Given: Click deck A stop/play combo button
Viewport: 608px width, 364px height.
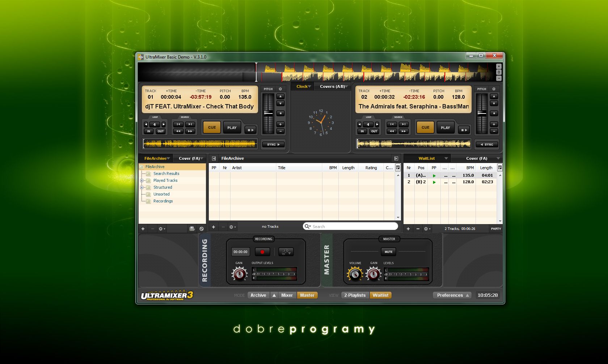Looking at the screenshot, I should tap(250, 130).
